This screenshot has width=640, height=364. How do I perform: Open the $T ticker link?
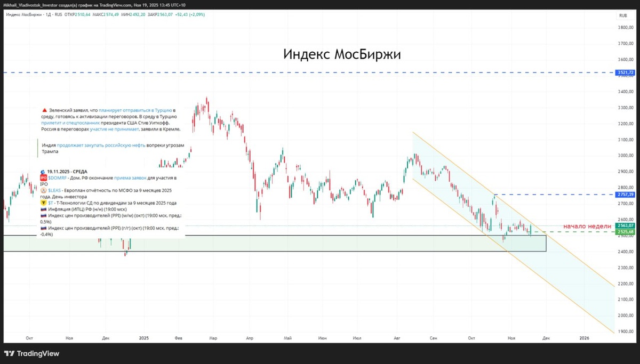tap(51, 203)
